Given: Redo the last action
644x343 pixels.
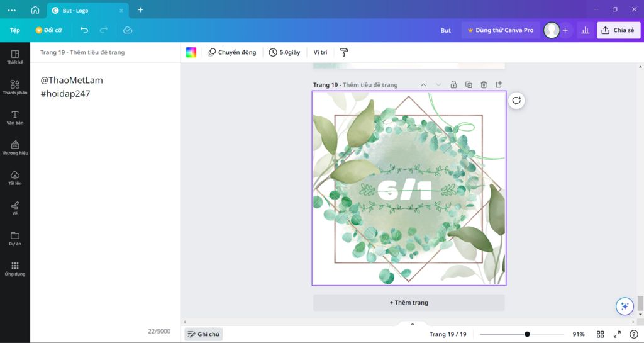Looking at the screenshot, I should 104,30.
